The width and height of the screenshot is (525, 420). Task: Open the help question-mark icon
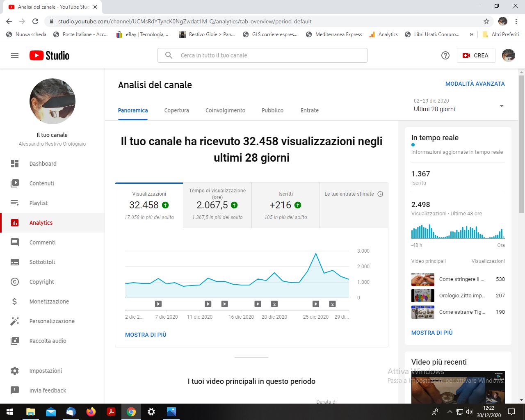click(x=445, y=55)
